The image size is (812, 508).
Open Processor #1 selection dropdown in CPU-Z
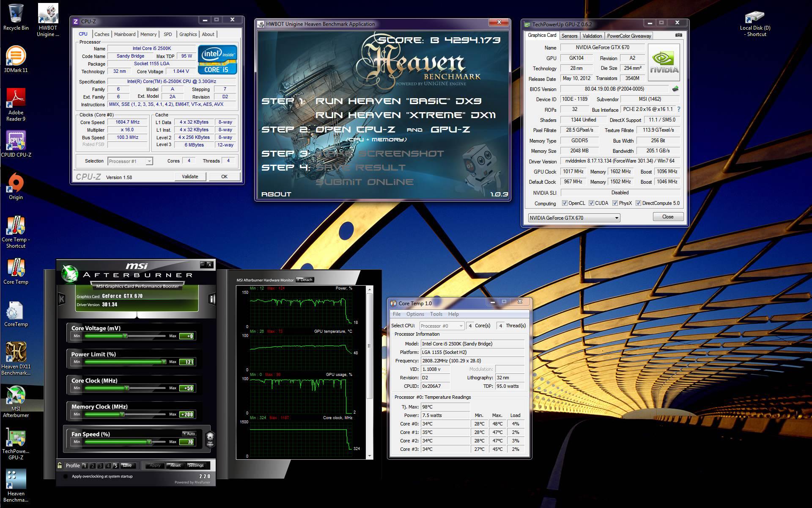click(x=130, y=161)
